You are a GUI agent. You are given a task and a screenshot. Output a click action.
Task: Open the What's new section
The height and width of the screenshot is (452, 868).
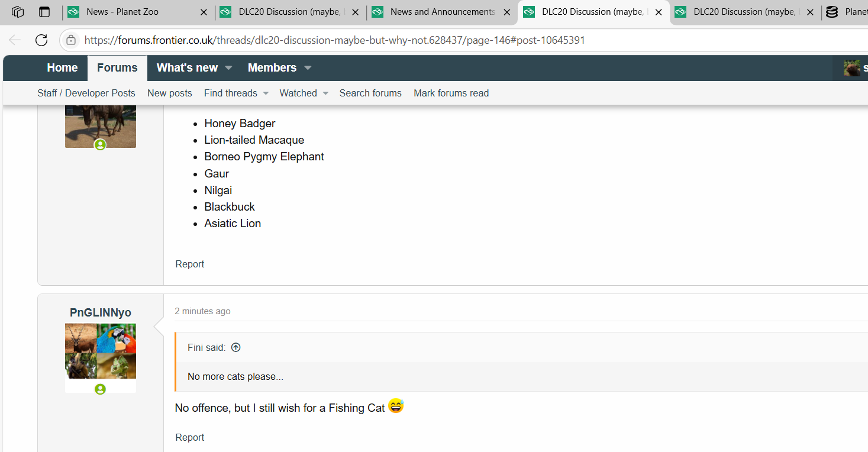pyautogui.click(x=187, y=68)
